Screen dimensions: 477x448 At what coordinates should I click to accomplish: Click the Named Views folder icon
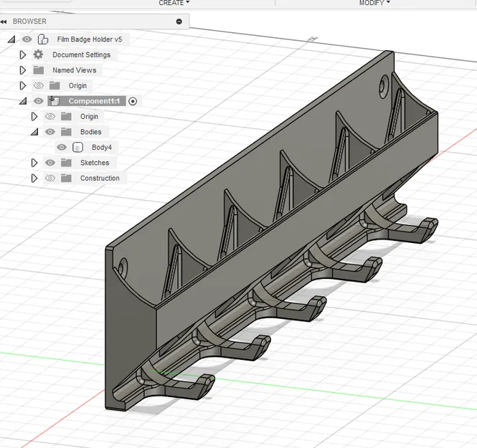[38, 70]
